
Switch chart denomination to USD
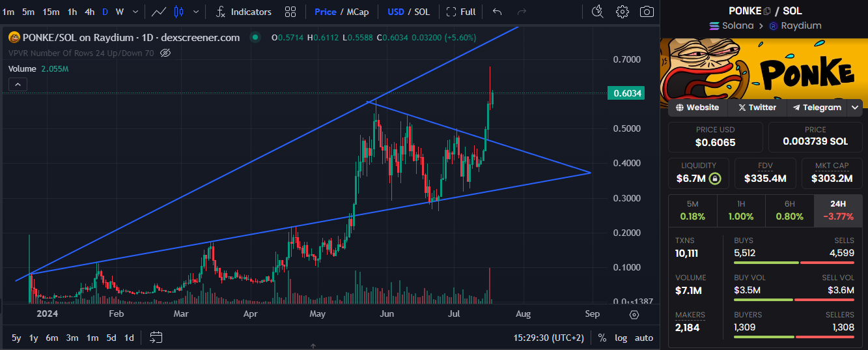coord(396,12)
